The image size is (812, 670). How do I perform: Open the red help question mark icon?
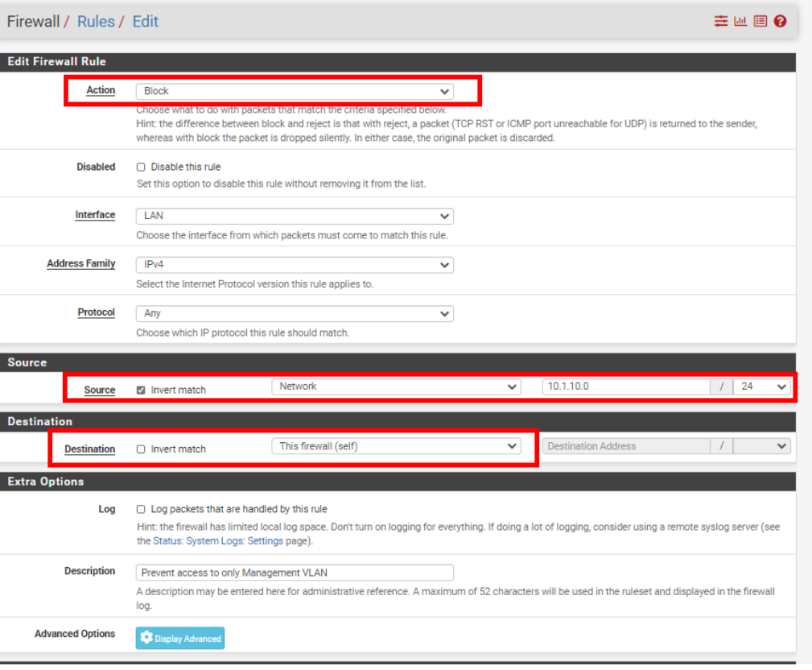point(780,22)
